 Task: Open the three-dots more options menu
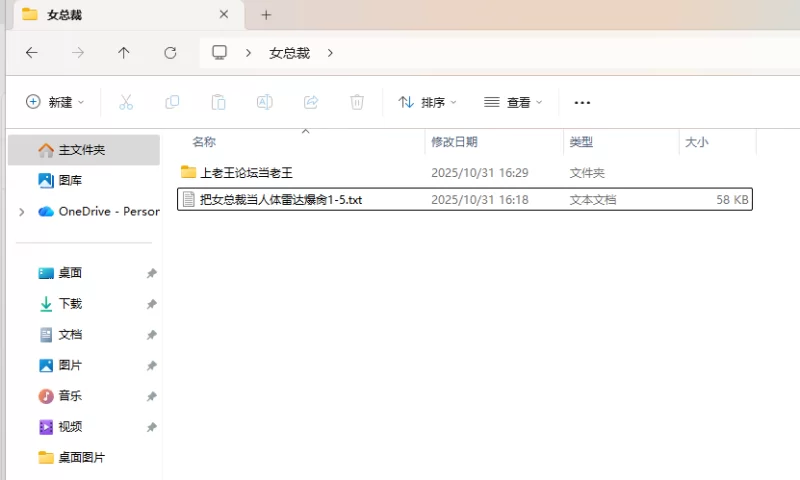[582, 103]
